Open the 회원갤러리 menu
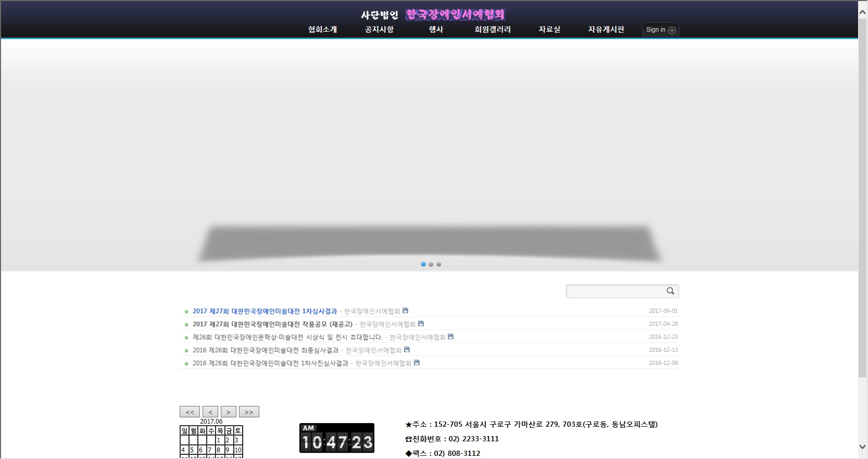 tap(493, 30)
